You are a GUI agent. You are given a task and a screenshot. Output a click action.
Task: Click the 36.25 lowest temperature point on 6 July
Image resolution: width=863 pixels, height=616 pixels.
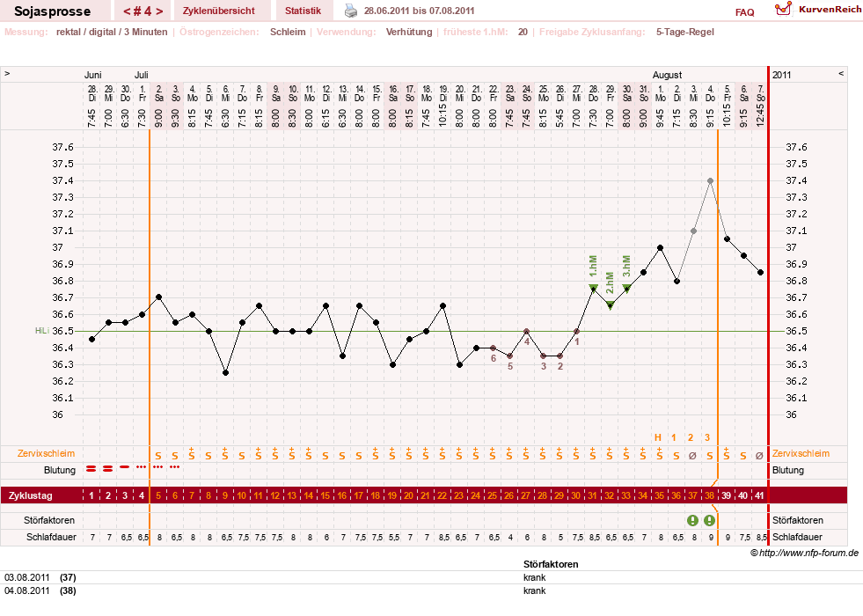226,373
